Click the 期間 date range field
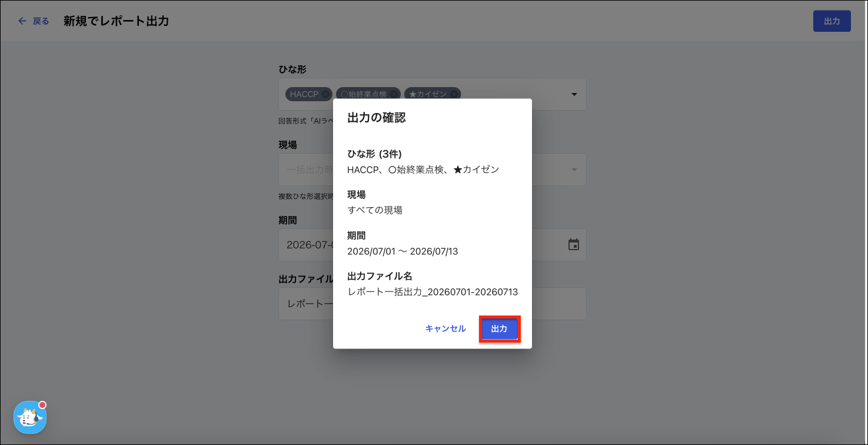The image size is (868, 445). pos(433,245)
